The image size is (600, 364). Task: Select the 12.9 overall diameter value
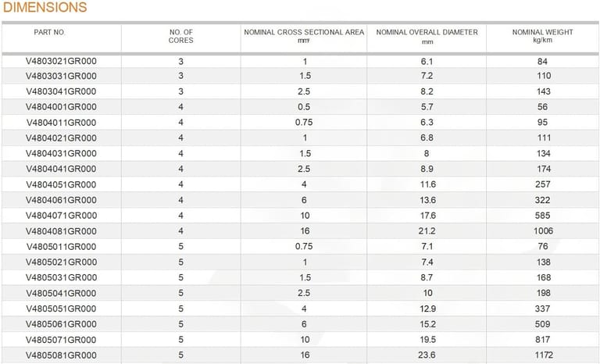tap(427, 309)
